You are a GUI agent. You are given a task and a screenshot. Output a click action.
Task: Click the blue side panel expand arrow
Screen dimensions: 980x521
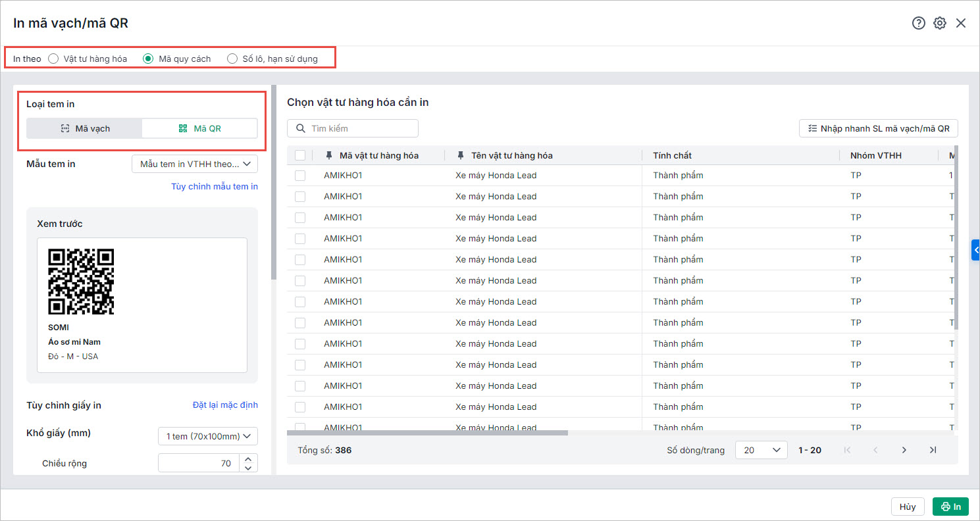point(976,250)
